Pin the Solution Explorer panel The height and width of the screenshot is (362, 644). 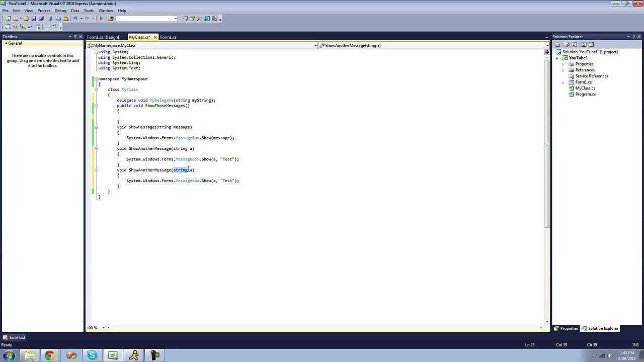click(634, 37)
